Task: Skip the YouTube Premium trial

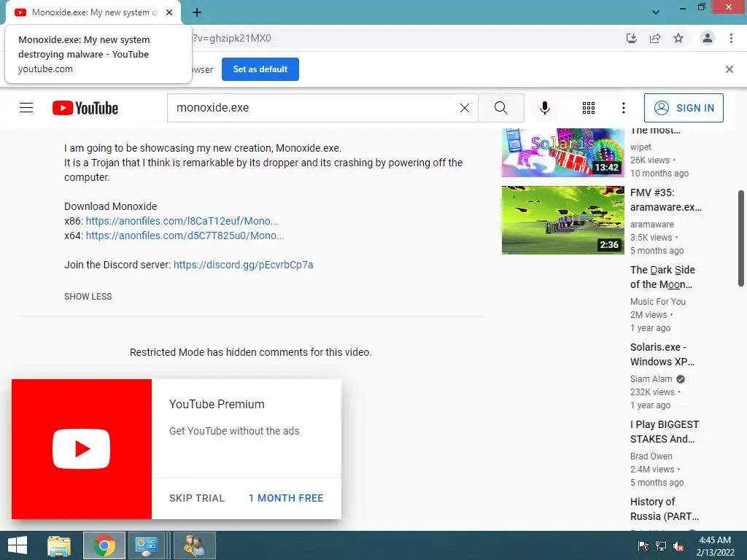Action: [197, 498]
